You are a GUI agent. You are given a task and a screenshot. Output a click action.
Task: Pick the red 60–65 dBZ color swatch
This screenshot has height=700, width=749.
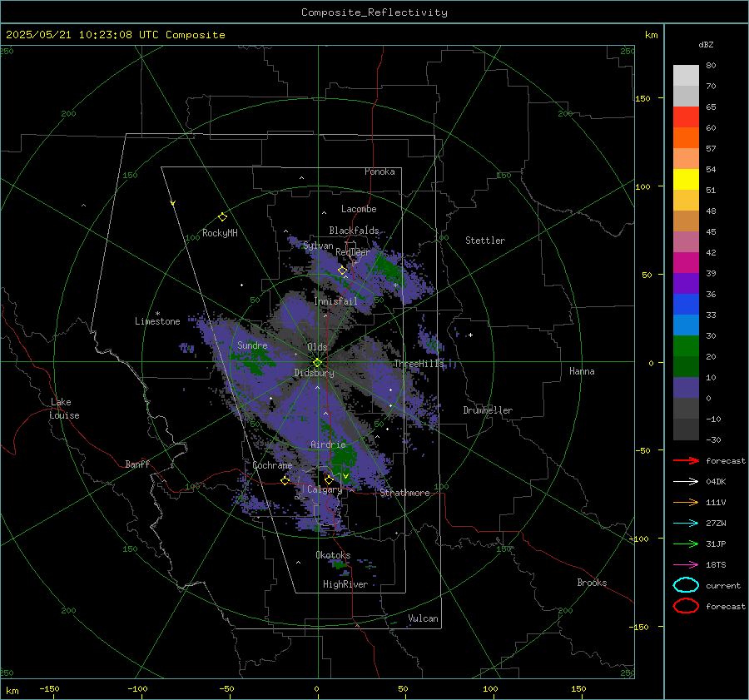(686, 117)
